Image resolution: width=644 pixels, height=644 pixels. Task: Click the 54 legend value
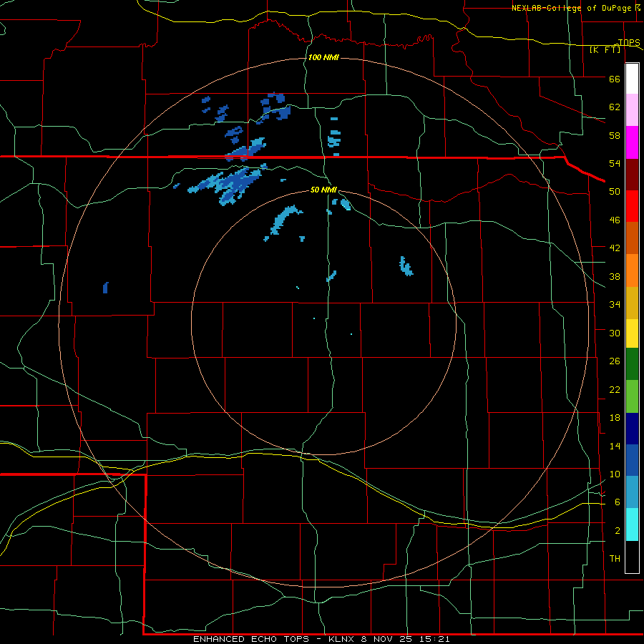(615, 163)
